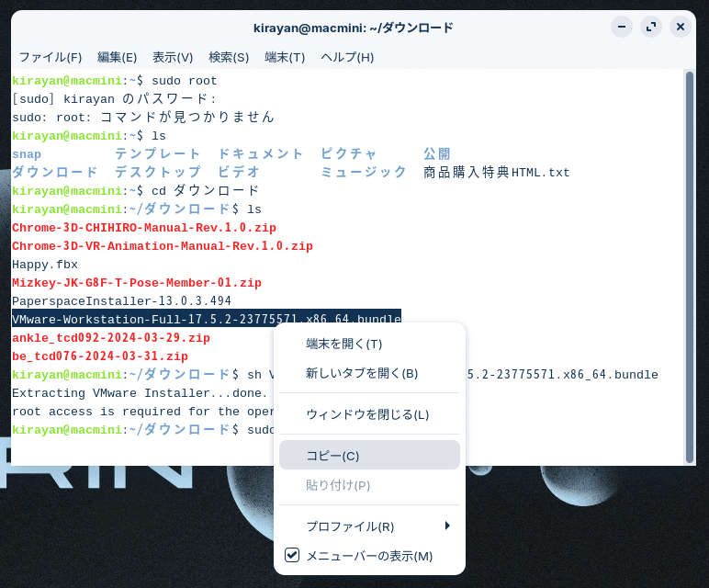Image resolution: width=709 pixels, height=588 pixels.
Task: Click the 公開 directory name
Action: click(436, 153)
